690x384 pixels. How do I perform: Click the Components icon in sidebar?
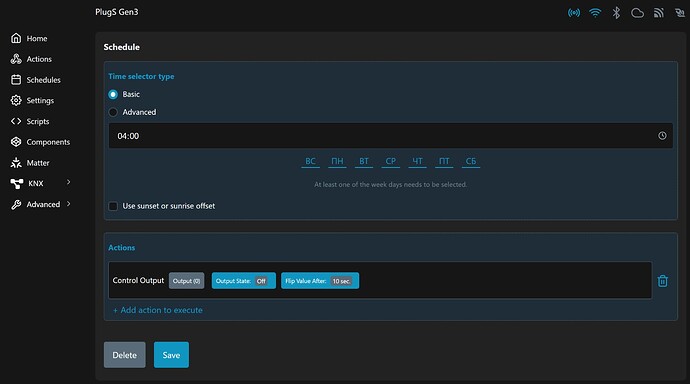16,142
